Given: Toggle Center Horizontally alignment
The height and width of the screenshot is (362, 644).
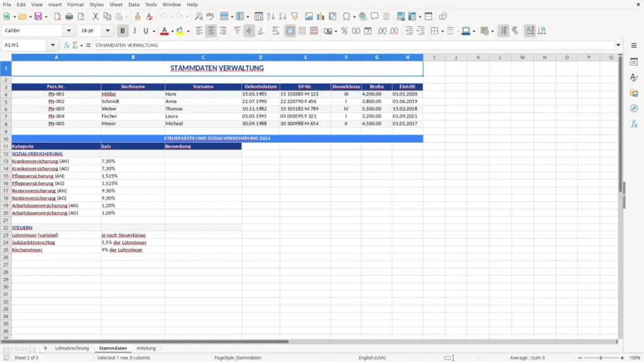Looking at the screenshot, I should (x=211, y=31).
